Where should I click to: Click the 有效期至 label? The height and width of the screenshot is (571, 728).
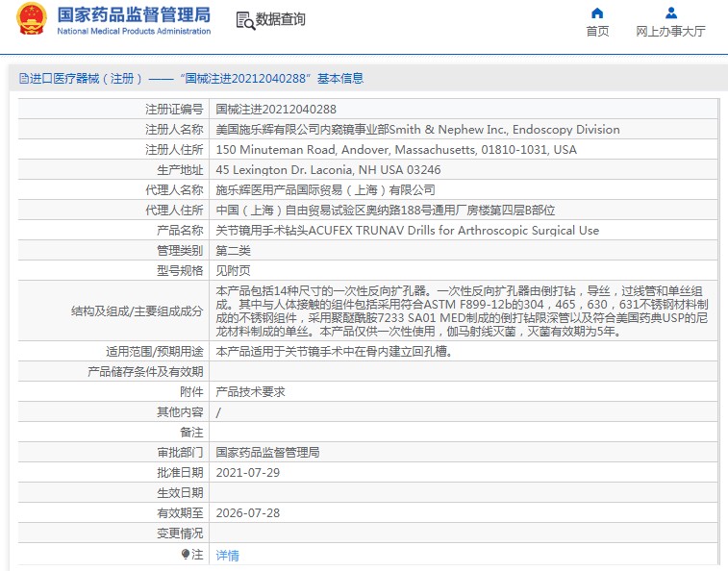point(180,513)
